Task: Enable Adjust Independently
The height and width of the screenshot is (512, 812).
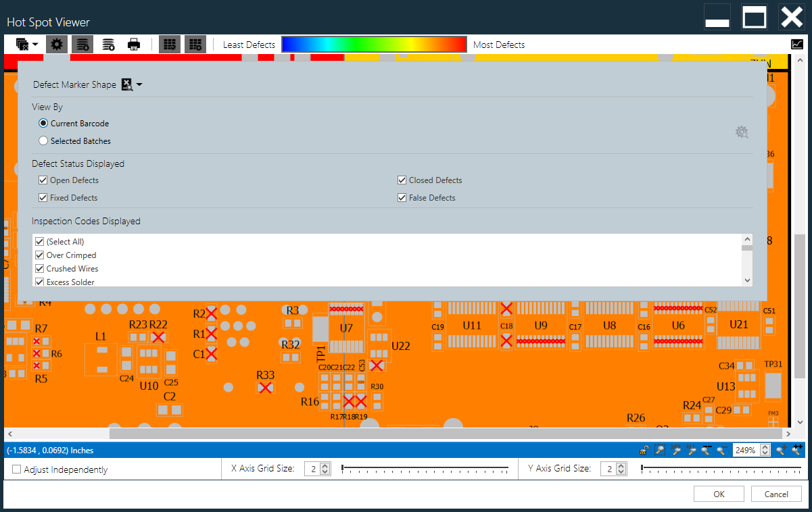Action: [16, 469]
